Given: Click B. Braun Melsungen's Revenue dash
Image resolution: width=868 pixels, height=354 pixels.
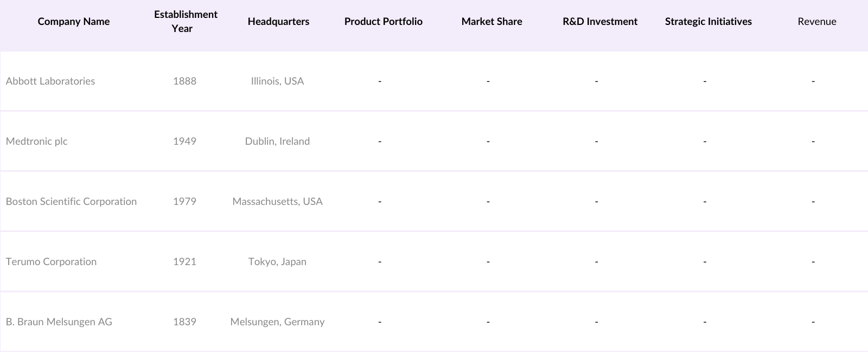Looking at the screenshot, I should point(813,322).
